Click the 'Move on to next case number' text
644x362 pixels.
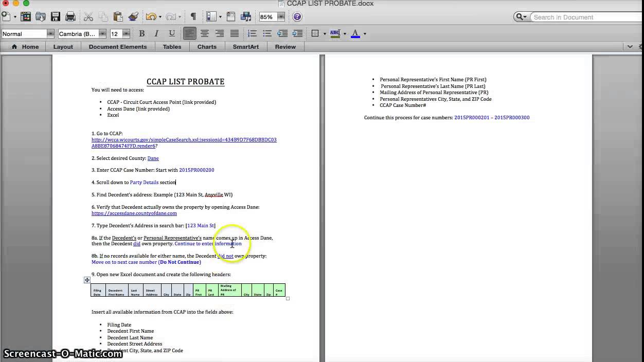124,262
